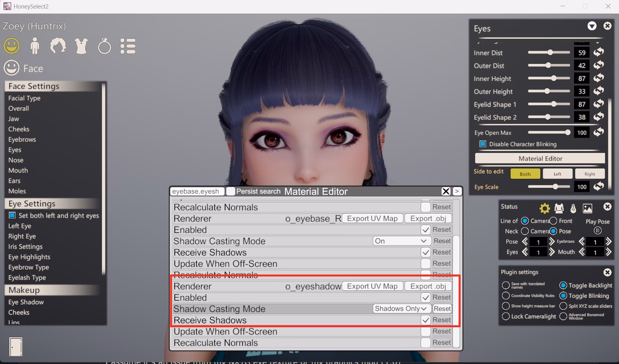Screen dimensions: 619x364
Task: Adjust the Eye Scale slider
Action: coord(555,187)
